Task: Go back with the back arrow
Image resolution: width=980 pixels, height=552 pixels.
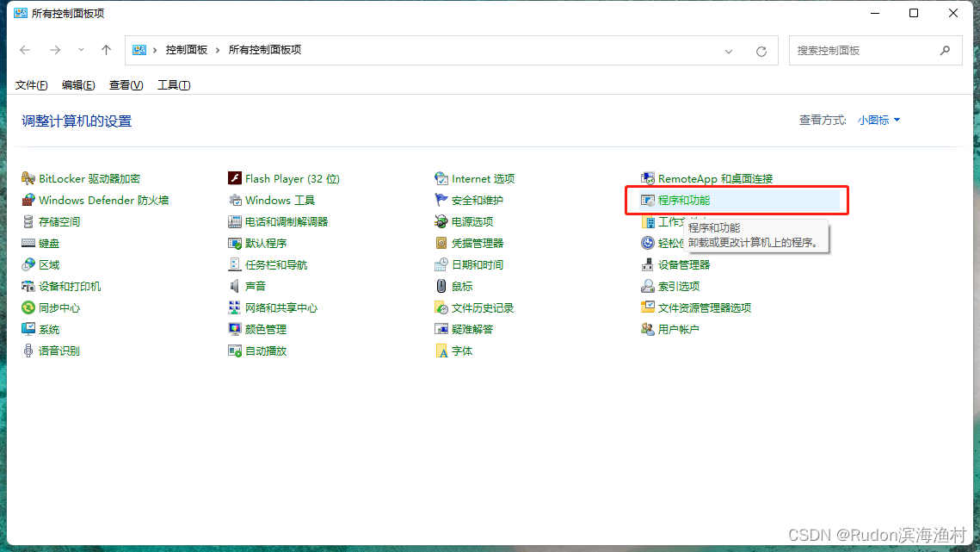Action: [x=25, y=50]
